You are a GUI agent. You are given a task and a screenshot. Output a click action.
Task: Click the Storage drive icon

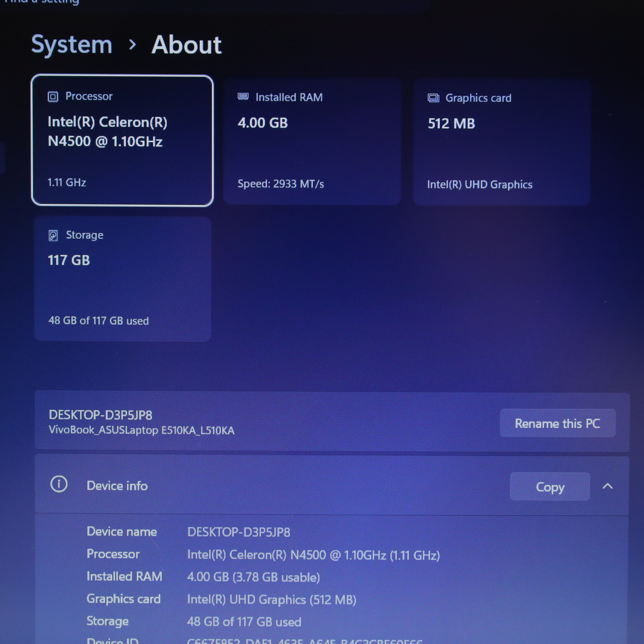pyautogui.click(x=53, y=235)
